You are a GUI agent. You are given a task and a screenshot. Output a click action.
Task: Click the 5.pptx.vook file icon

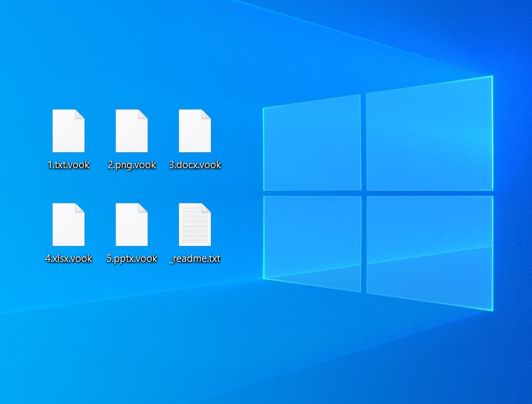tap(132, 225)
